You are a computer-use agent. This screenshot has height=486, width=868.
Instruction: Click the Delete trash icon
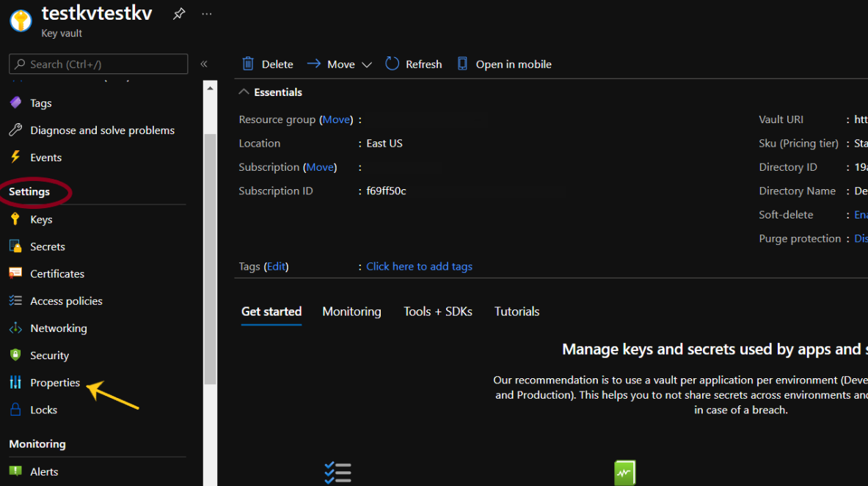point(249,65)
